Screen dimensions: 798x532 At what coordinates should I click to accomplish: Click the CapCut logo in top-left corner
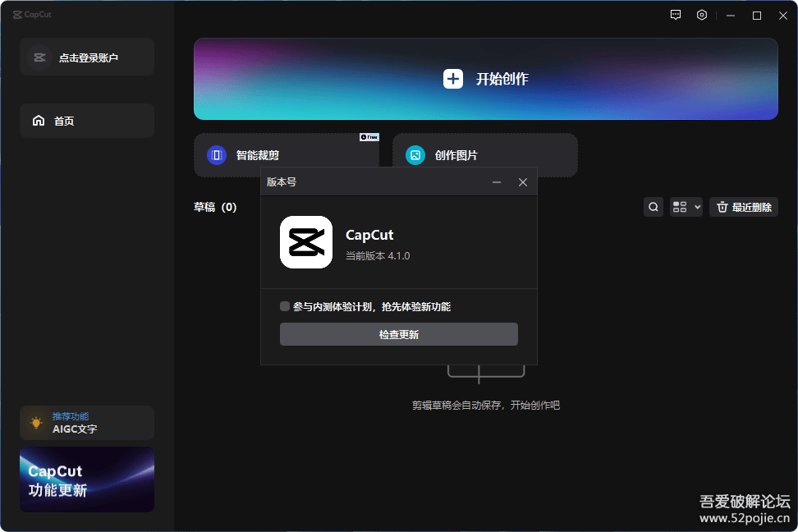click(x=31, y=14)
